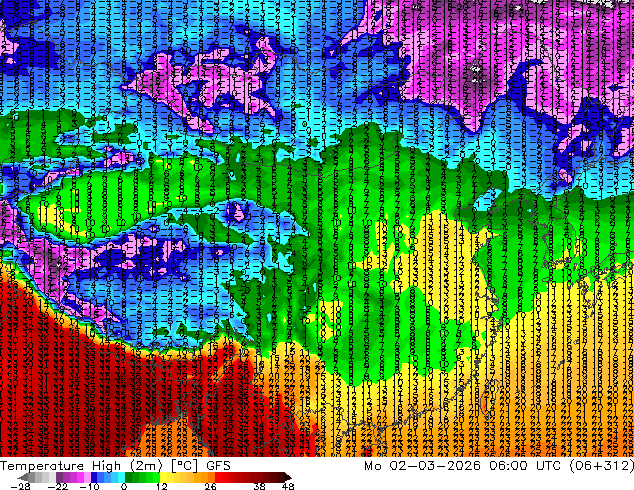
Task: Click the '06:00 UTC' time label
Action: pyautogui.click(x=525, y=466)
